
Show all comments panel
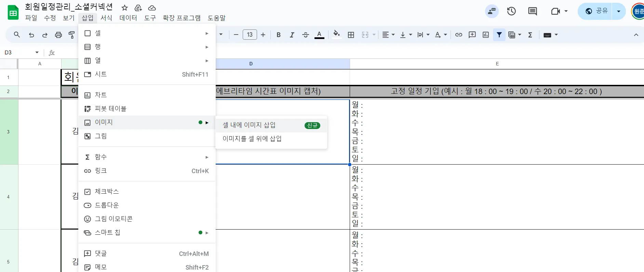click(x=533, y=11)
